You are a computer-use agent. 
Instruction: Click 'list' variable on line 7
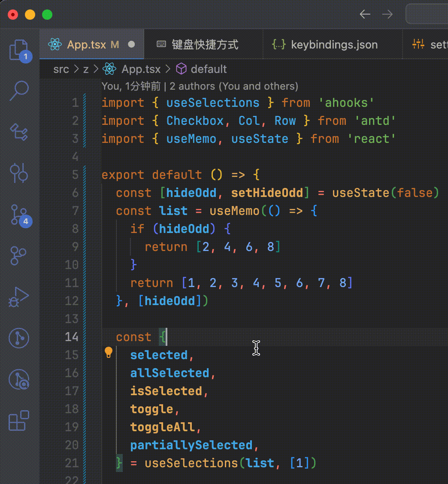(173, 211)
